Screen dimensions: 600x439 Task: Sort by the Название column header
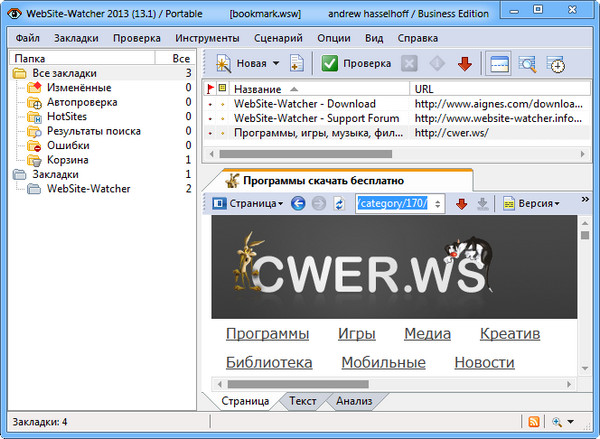(320, 89)
